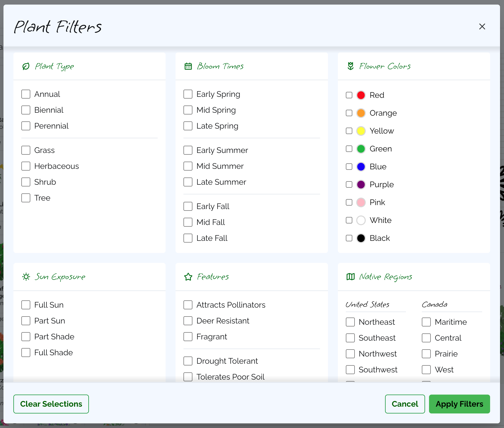Enable the Late Fall filter
The height and width of the screenshot is (428, 504).
pos(188,238)
